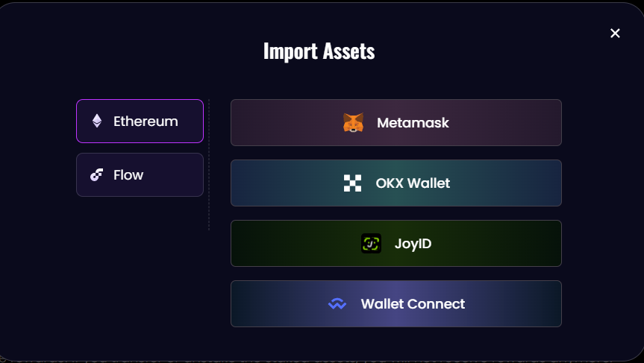
Task: Select the Ethereum network tab
Action: tap(140, 121)
